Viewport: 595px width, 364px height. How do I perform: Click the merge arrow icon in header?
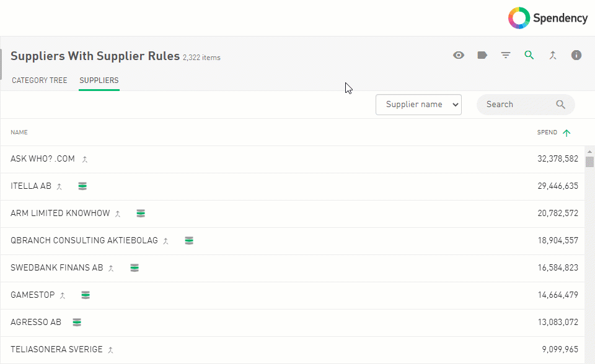click(x=553, y=55)
